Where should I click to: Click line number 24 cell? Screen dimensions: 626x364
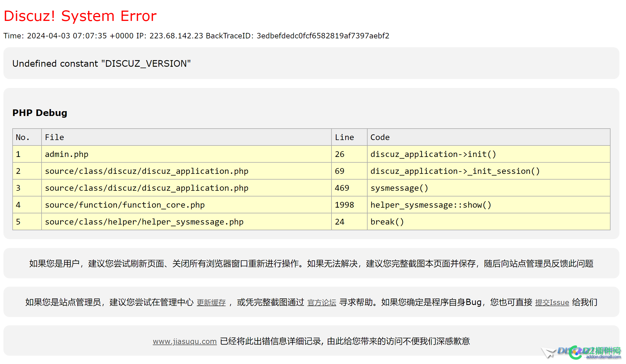pos(349,222)
